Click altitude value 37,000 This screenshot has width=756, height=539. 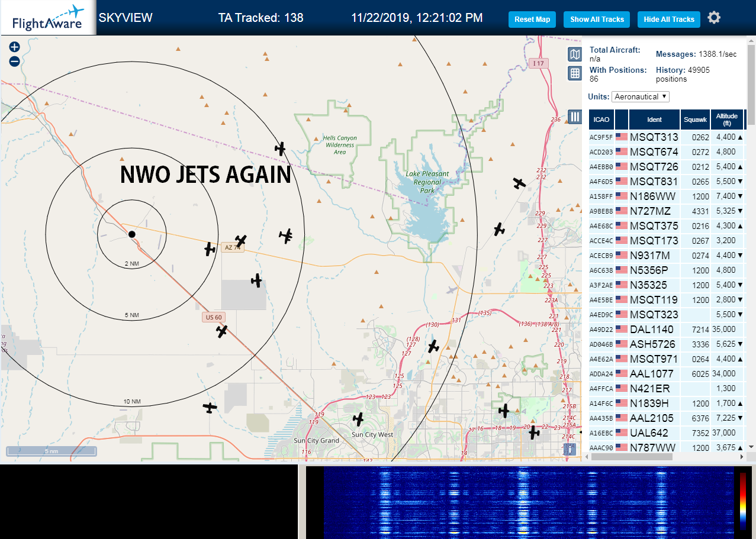[724, 433]
